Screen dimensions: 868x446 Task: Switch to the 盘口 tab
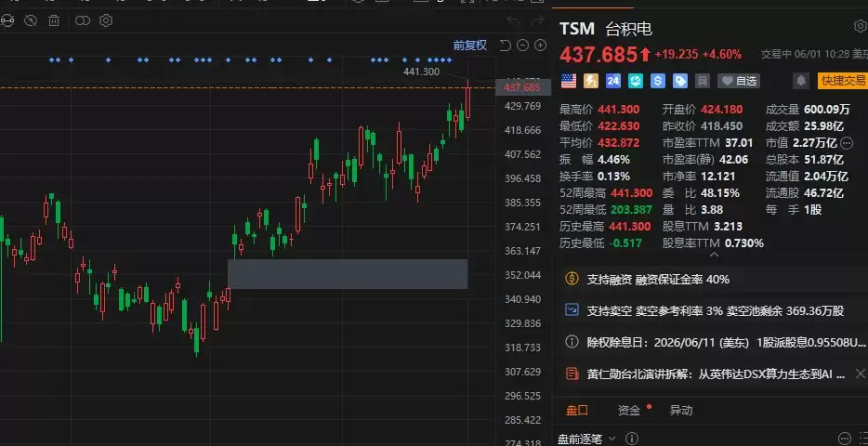point(576,411)
